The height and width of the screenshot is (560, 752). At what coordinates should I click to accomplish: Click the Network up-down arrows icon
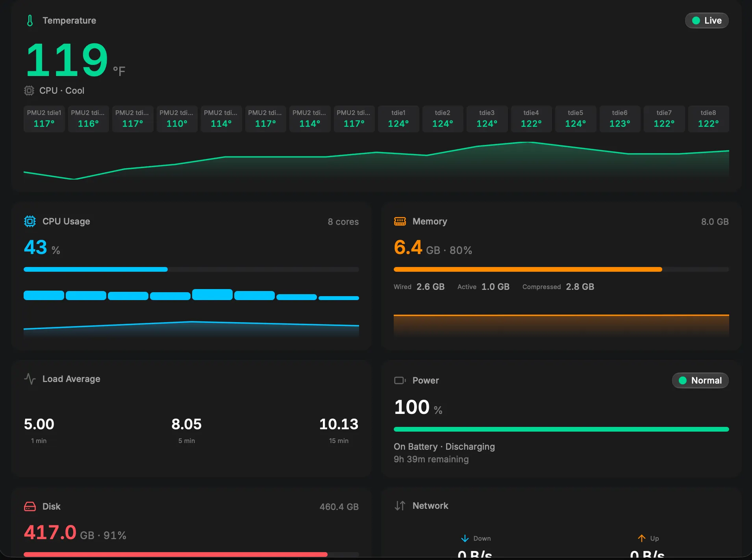pos(400,506)
